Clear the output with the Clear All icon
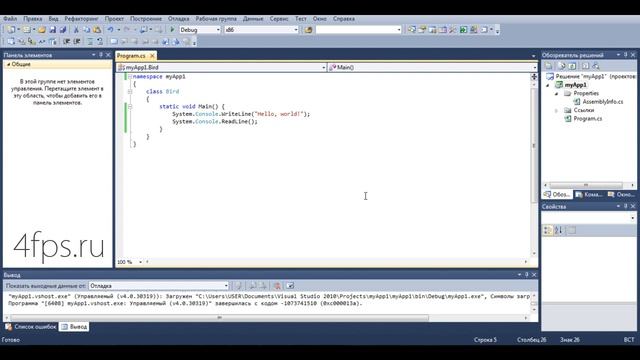640x360 pixels. tap(277, 286)
